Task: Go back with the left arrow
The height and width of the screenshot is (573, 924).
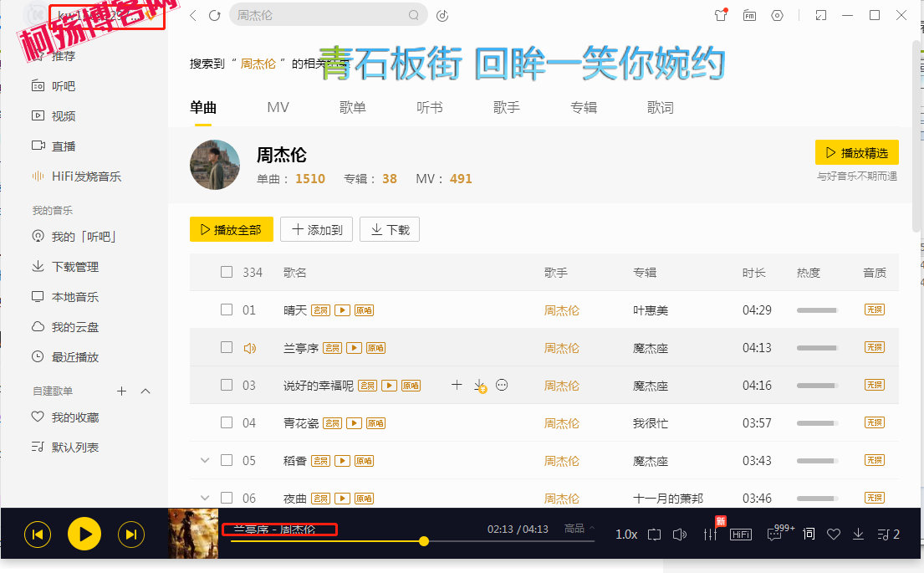Action: [192, 15]
